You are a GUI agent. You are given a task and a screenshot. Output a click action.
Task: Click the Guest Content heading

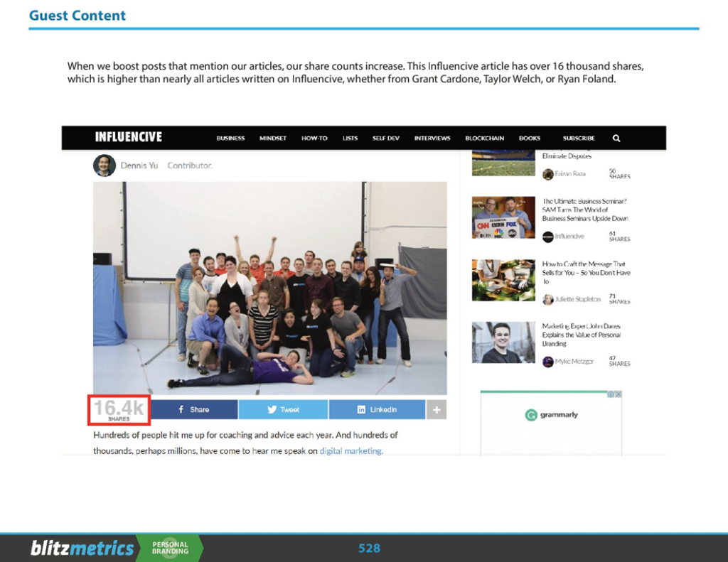(x=77, y=16)
